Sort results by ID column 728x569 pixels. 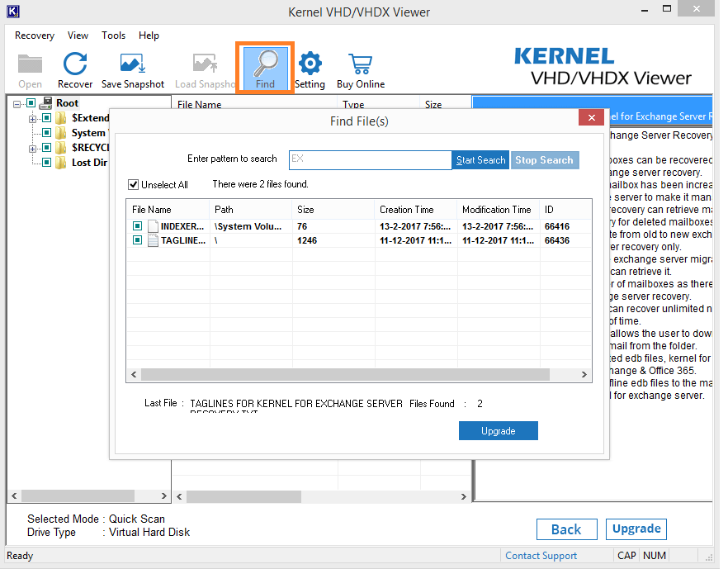pyautogui.click(x=565, y=210)
